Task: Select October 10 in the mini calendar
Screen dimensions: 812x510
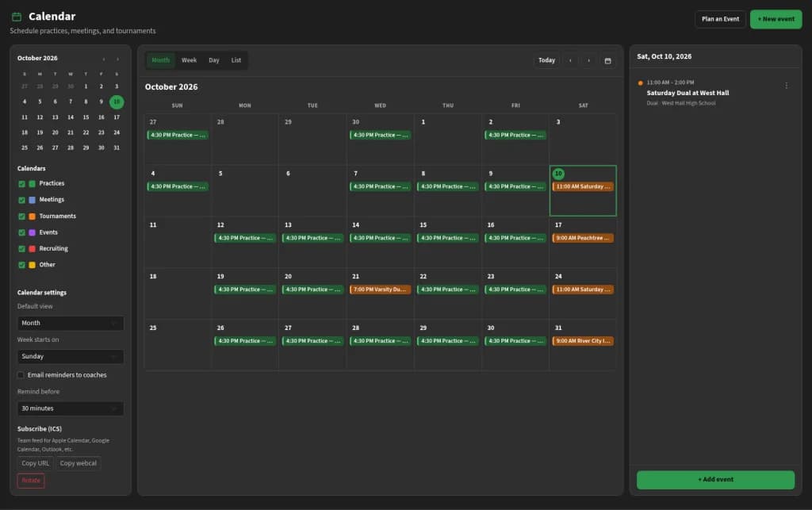Action: [x=117, y=102]
